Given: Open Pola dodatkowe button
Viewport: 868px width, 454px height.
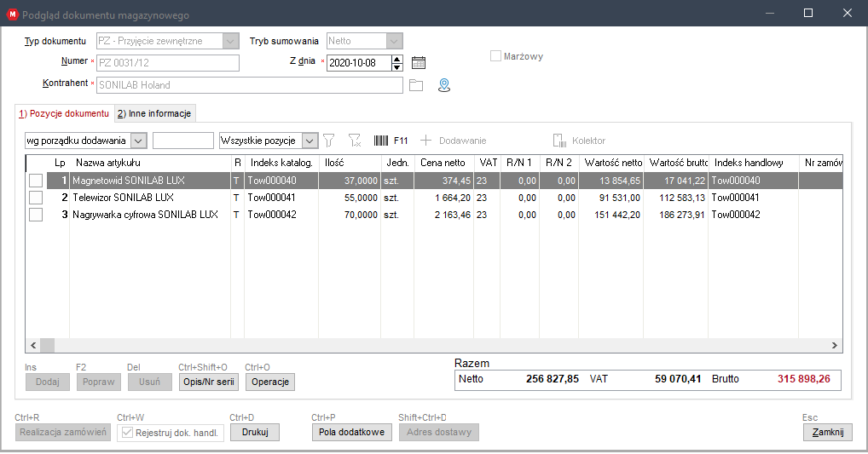Looking at the screenshot, I should coord(352,433).
